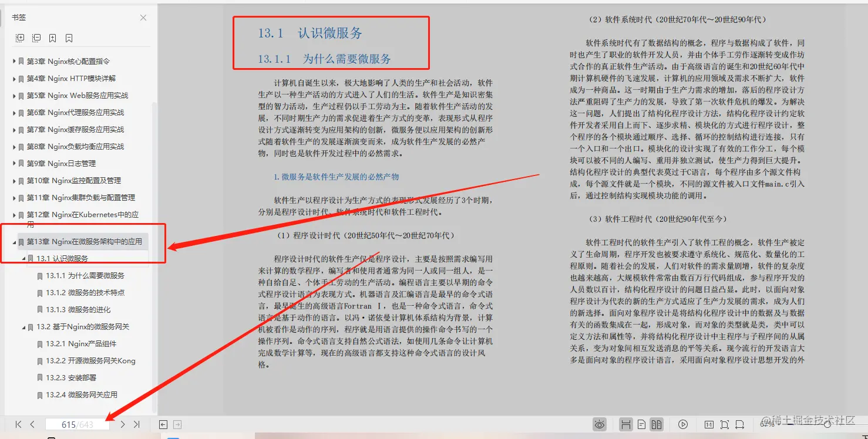Click the bookmark icon beside 第11章 Nginx集群负载与配置管理
868x439 pixels.
(x=21, y=197)
